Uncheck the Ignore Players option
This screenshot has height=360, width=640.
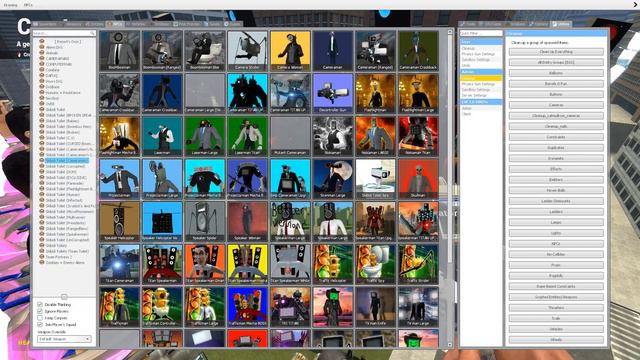click(x=40, y=311)
